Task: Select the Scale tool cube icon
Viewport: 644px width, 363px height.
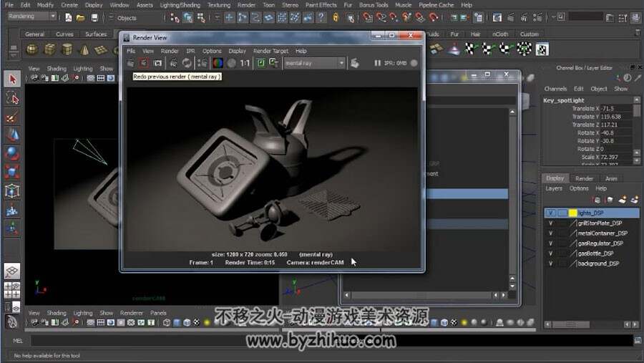Action: (x=12, y=171)
